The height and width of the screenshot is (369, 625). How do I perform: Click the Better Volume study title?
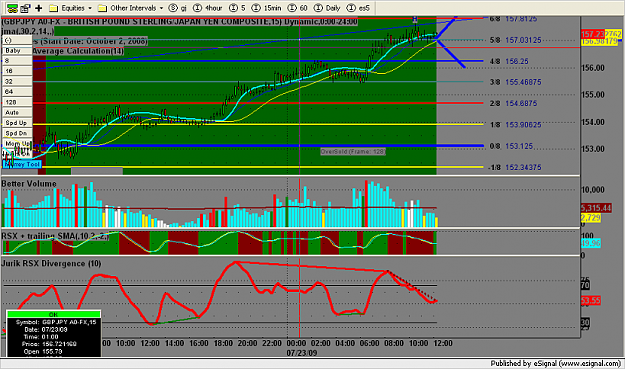[x=29, y=184]
